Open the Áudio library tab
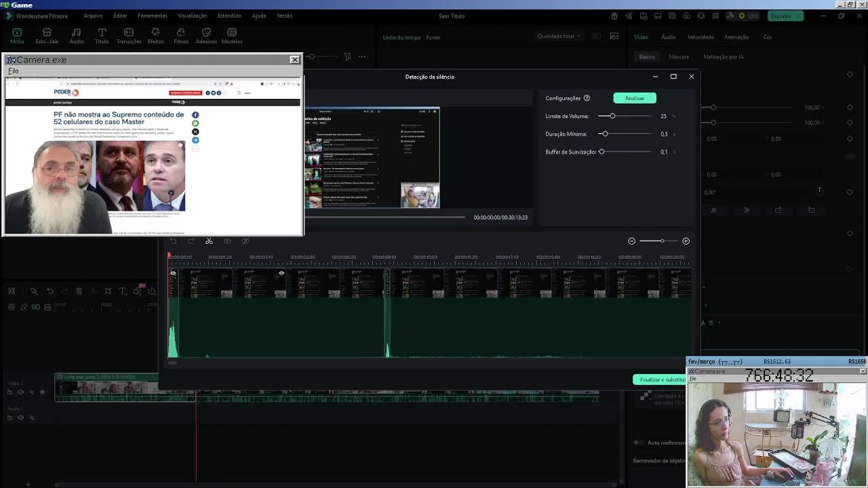 click(77, 36)
